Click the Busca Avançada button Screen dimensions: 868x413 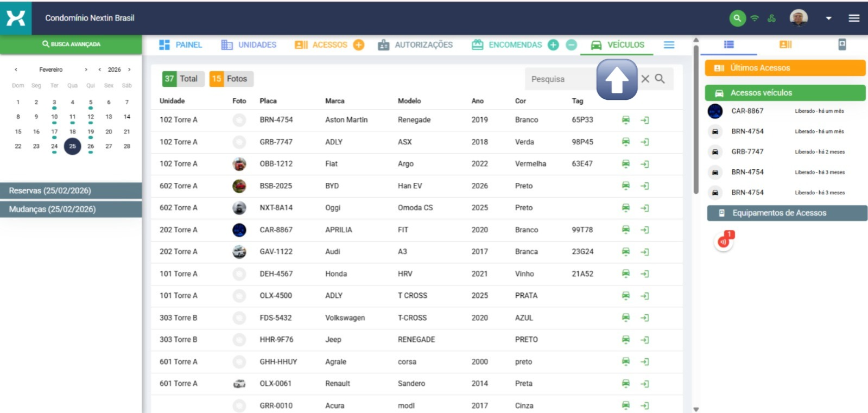tap(71, 44)
